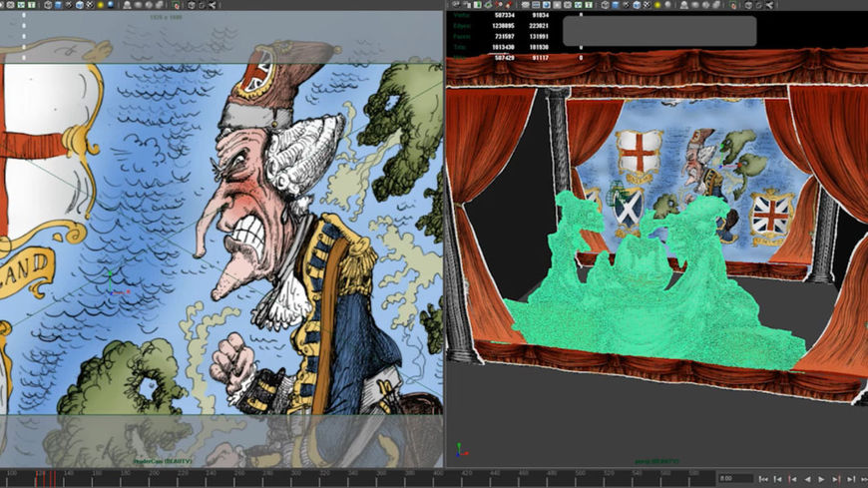Viewport: 868px width, 488px height.
Task: Toggle shadows in persp panel toolbar
Action: [667, 4]
